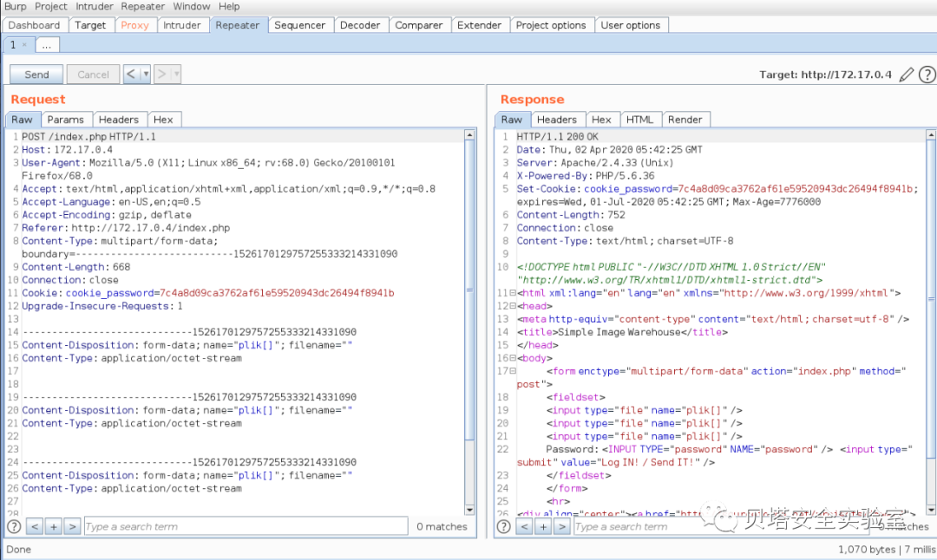Add a new Repeater tab via '...'
The image size is (937, 560).
click(x=47, y=45)
